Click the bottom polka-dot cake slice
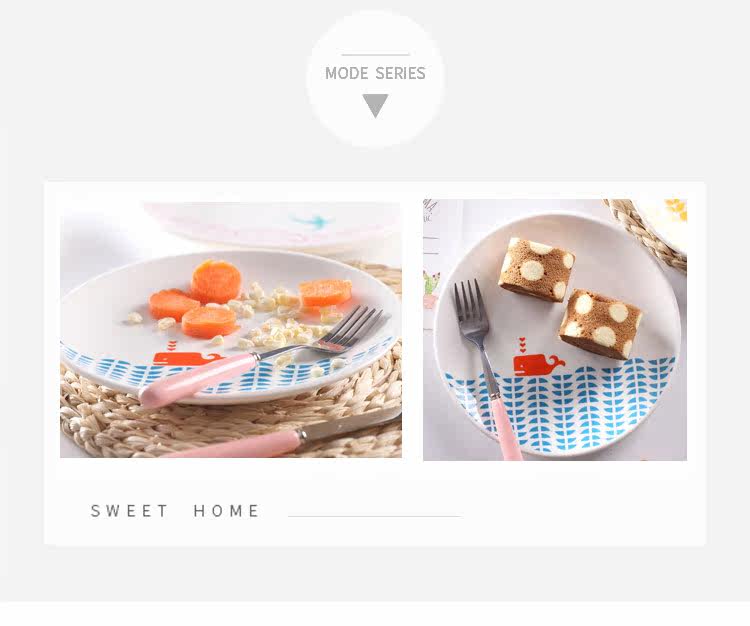The height and width of the screenshot is (626, 750). point(600,323)
